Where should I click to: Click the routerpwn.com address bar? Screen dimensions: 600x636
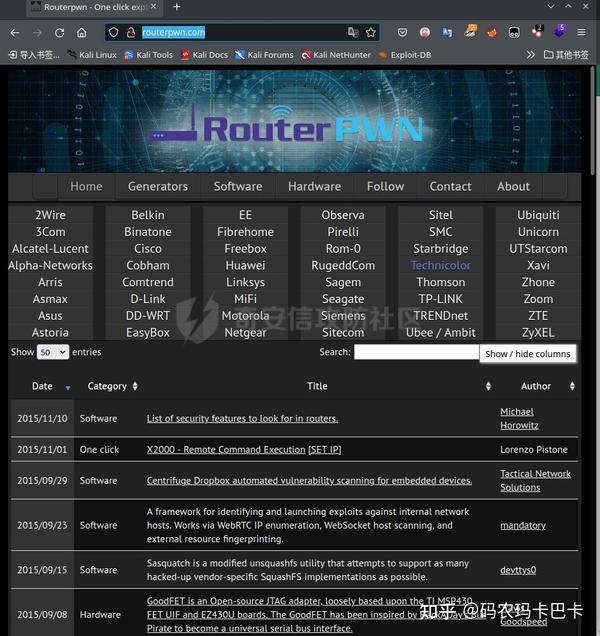(243, 32)
